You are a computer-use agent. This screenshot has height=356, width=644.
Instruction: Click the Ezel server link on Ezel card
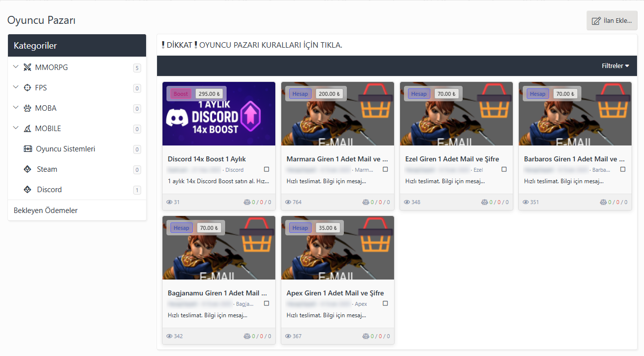(x=478, y=170)
